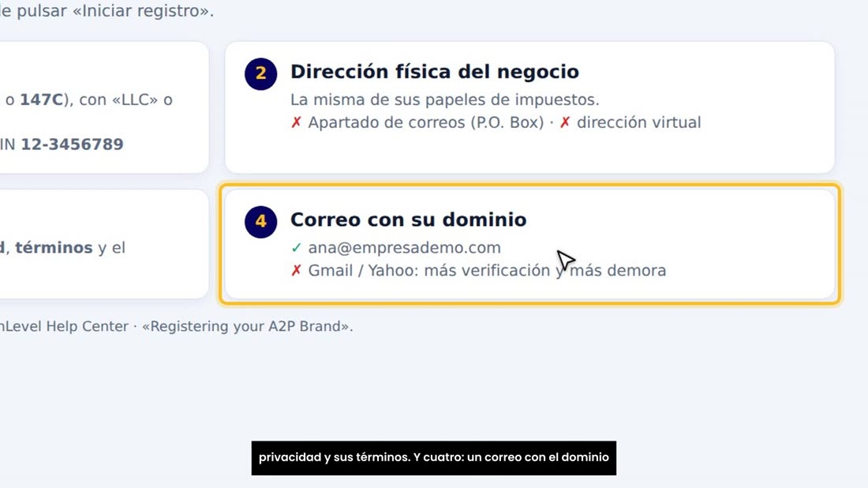Click the subtitle caption at the bottom
This screenshot has height=488, width=868.
(x=433, y=458)
